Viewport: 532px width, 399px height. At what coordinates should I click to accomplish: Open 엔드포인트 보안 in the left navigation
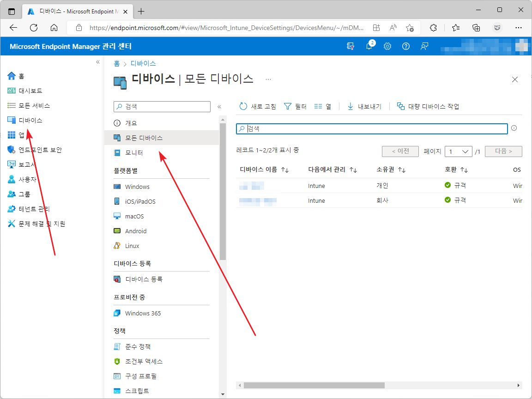(35, 150)
